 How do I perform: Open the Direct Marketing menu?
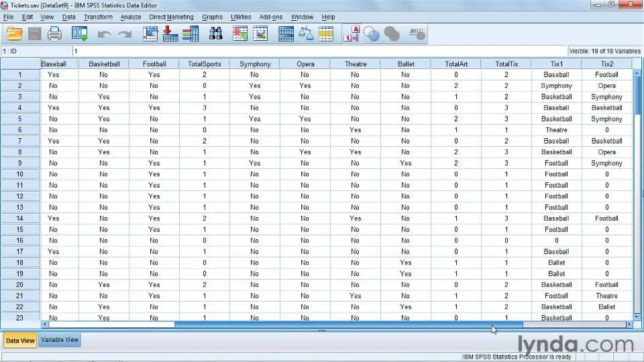pos(171,17)
